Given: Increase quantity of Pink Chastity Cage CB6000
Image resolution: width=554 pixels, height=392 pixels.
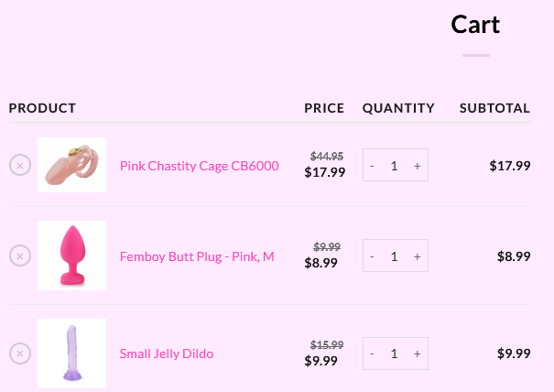Looking at the screenshot, I should point(417,166).
